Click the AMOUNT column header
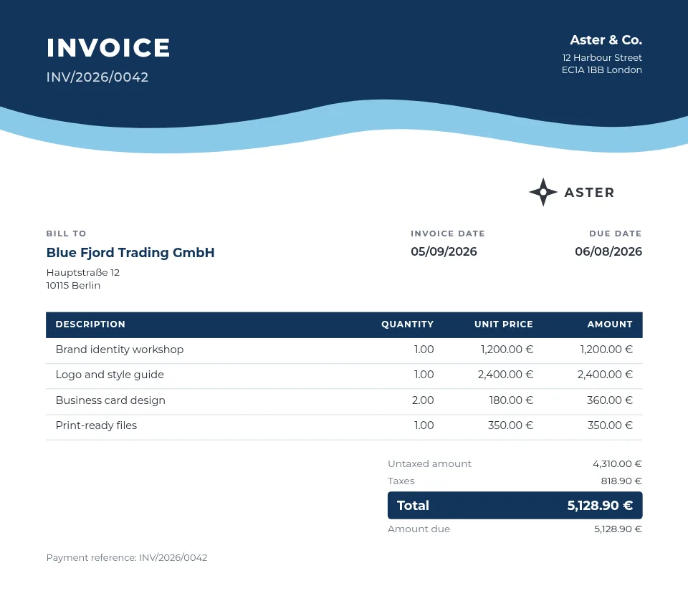This screenshot has width=688, height=616. (610, 324)
